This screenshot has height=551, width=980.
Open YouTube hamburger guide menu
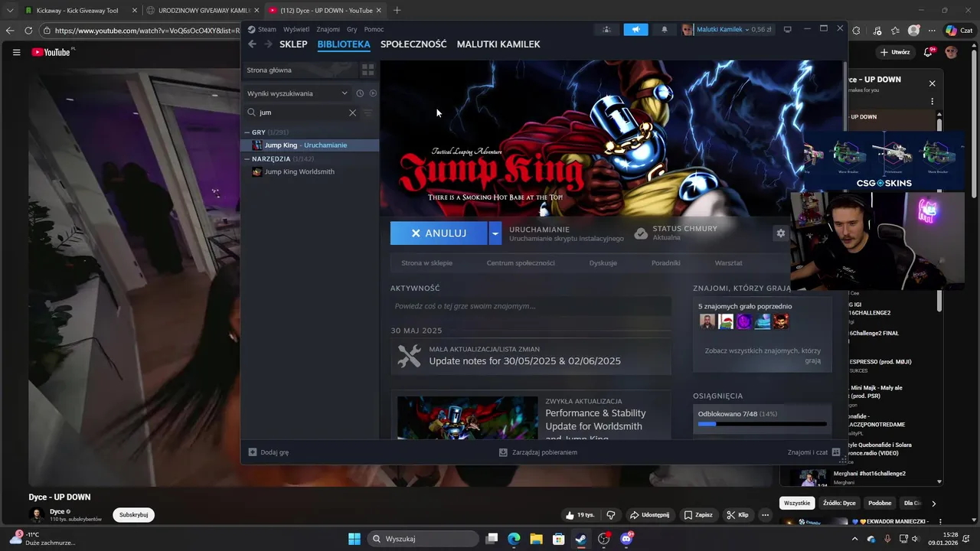click(x=16, y=52)
